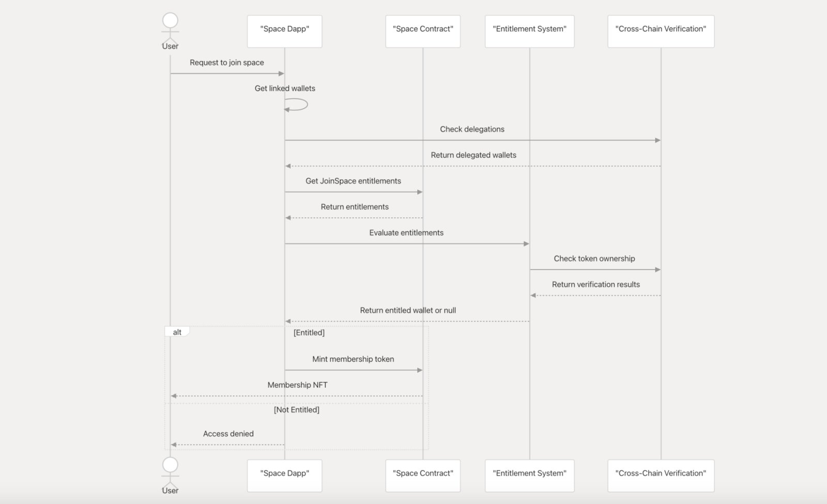Click the "Request to join space" message label

click(x=227, y=63)
